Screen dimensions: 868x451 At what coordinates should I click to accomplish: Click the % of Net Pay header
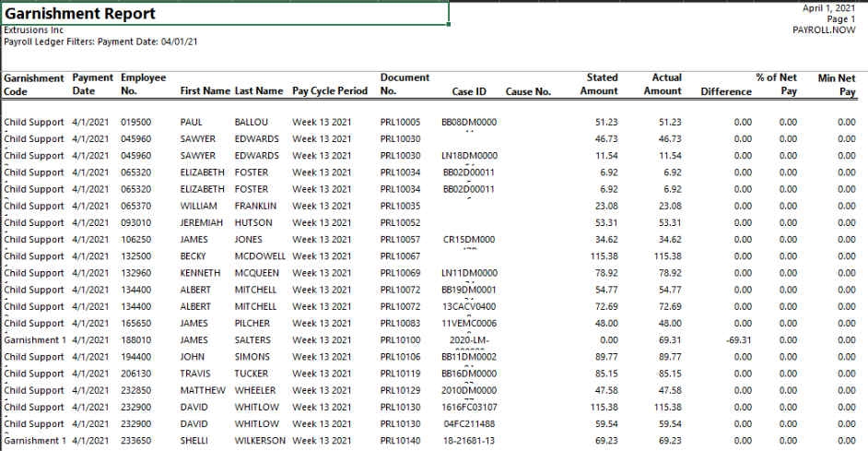[776, 84]
